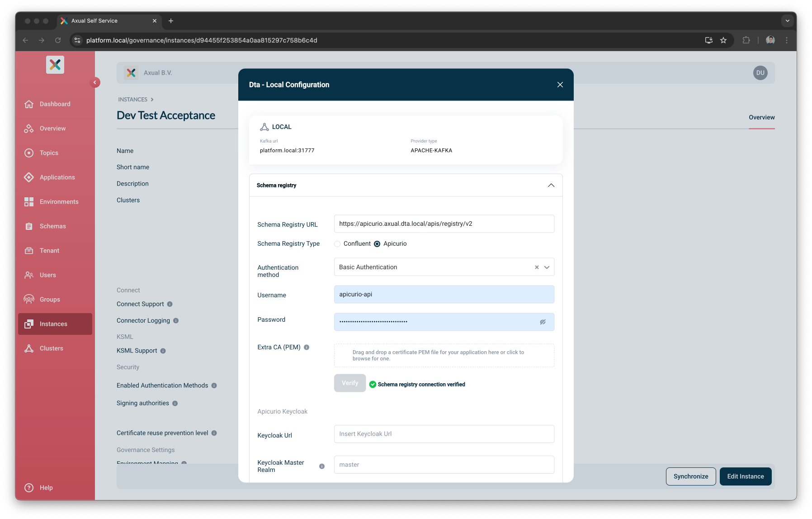Go to Topics in sidebar
This screenshot has height=519, width=812.
point(55,153)
